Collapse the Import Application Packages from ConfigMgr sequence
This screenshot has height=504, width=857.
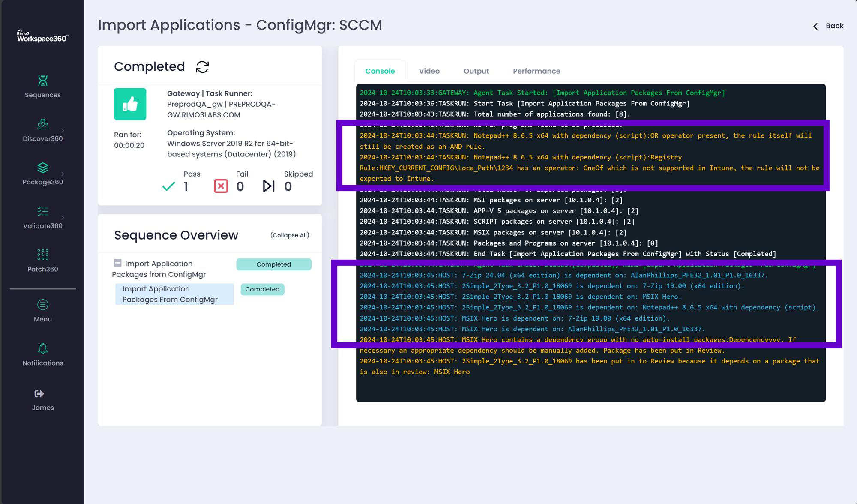[117, 263]
